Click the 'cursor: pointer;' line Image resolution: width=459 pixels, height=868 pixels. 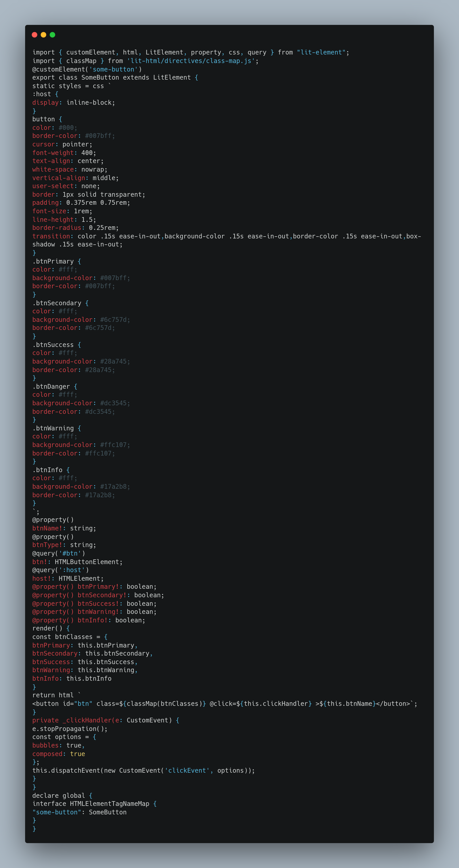[62, 144]
